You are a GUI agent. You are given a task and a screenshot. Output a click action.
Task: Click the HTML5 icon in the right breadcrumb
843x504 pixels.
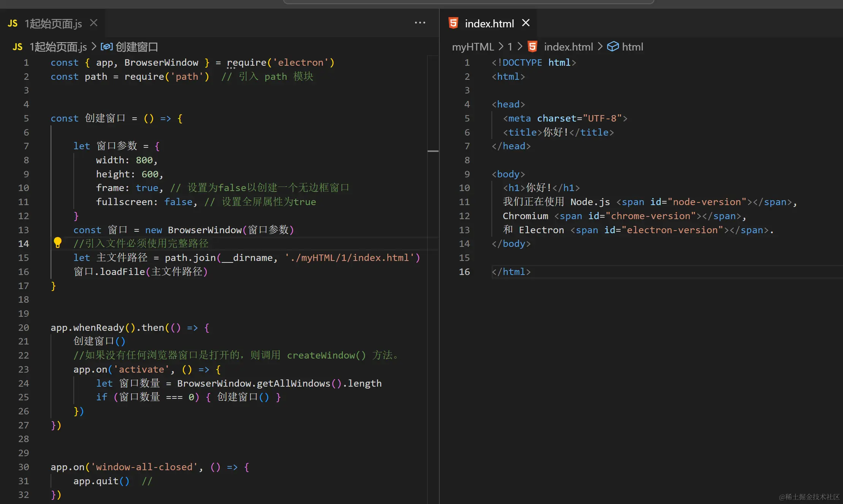pyautogui.click(x=532, y=47)
